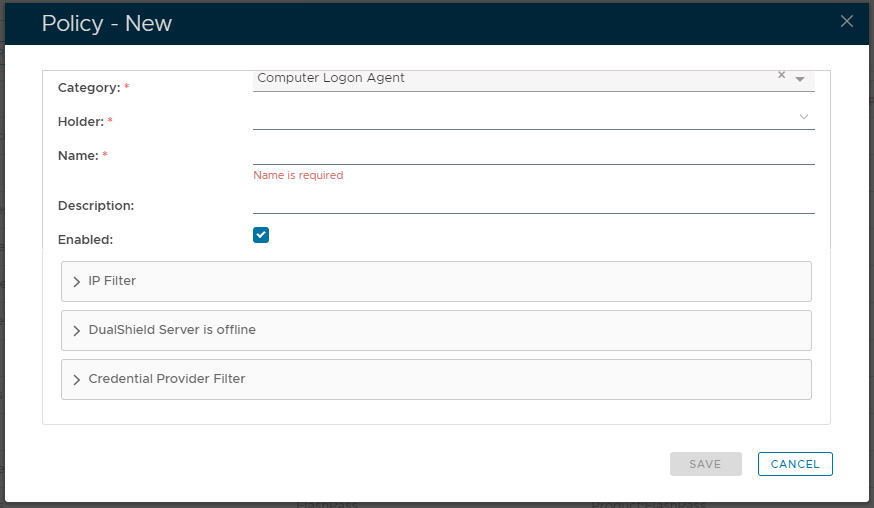The width and height of the screenshot is (874, 508).
Task: Click the IP Filter chevron icon
Action: click(77, 282)
